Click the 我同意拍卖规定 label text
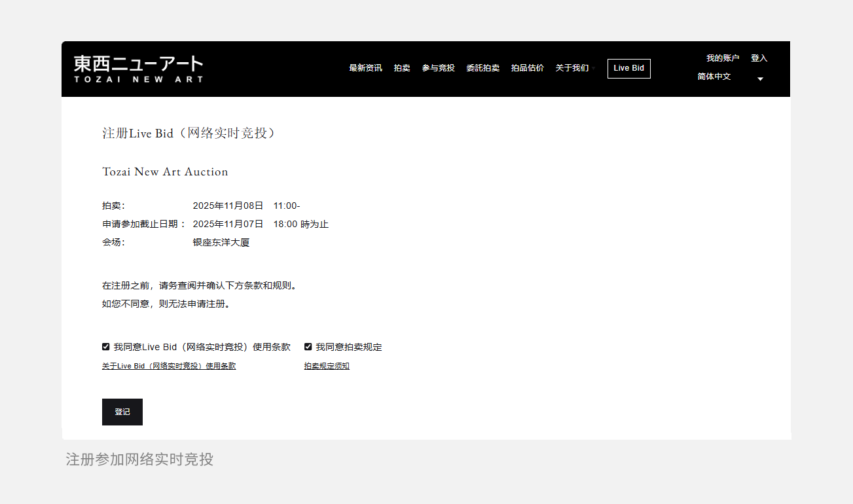 [x=348, y=347]
